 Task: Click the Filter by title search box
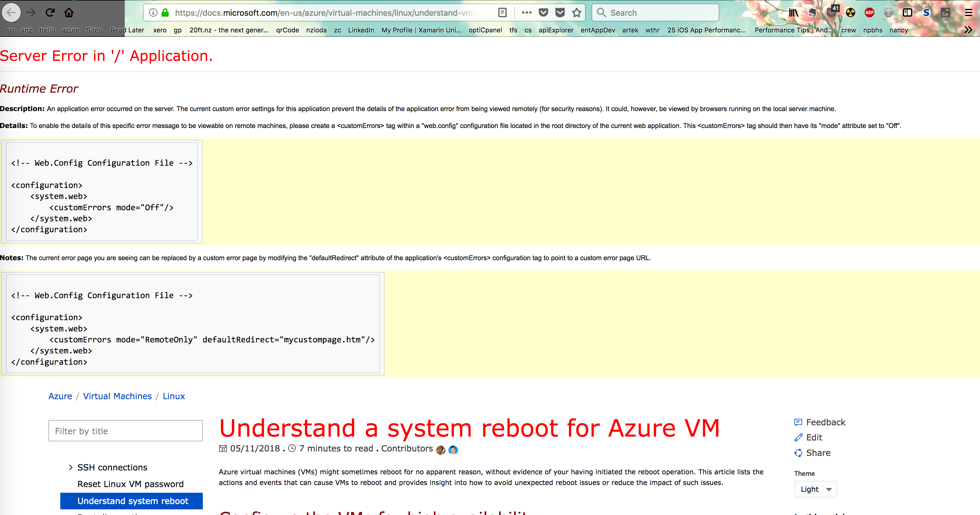[x=125, y=431]
